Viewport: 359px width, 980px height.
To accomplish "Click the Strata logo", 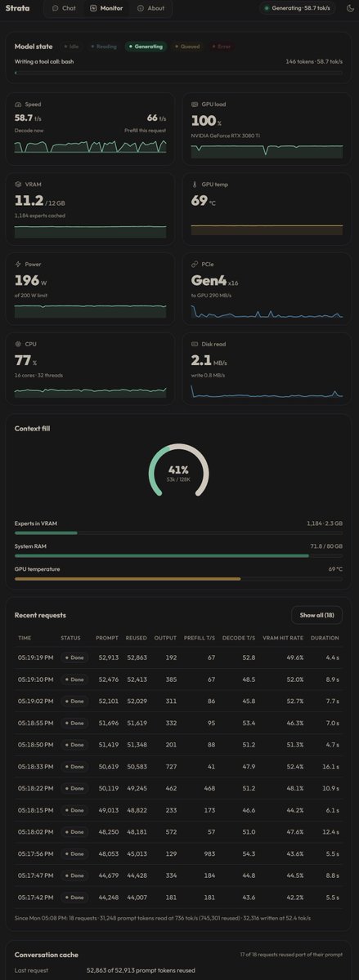I will [18, 8].
